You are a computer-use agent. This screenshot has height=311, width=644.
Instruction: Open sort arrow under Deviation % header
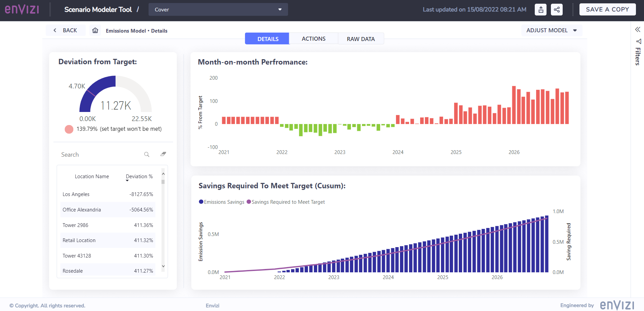tap(127, 181)
